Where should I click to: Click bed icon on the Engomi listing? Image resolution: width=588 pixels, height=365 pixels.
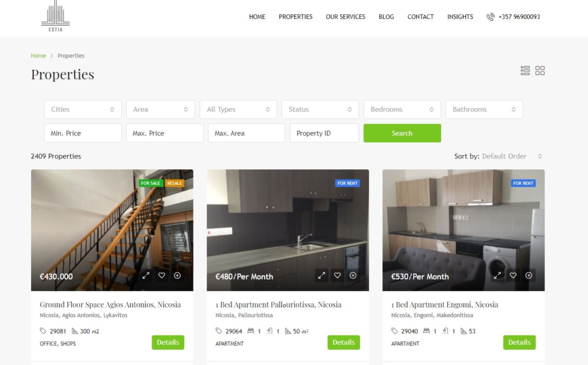click(x=427, y=331)
